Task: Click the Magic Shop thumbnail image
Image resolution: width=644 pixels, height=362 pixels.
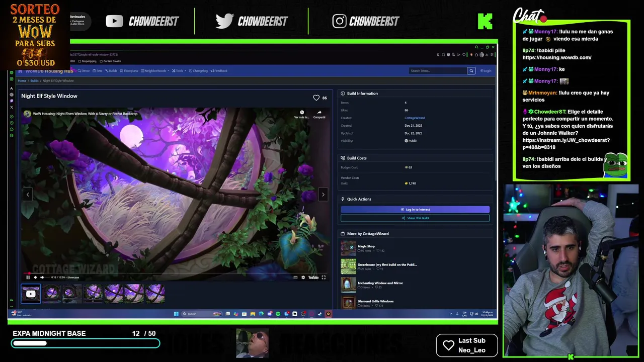Action: pyautogui.click(x=348, y=248)
